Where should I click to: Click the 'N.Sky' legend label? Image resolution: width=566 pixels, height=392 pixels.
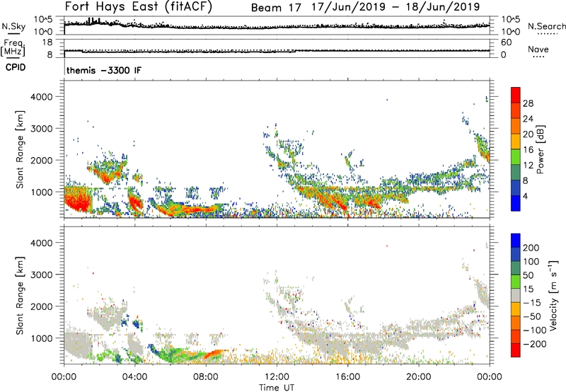[13, 27]
